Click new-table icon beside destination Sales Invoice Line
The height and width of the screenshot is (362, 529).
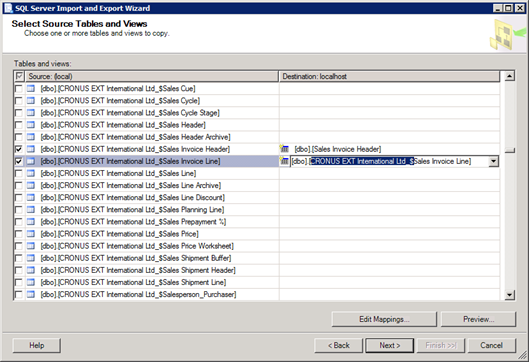(284, 161)
